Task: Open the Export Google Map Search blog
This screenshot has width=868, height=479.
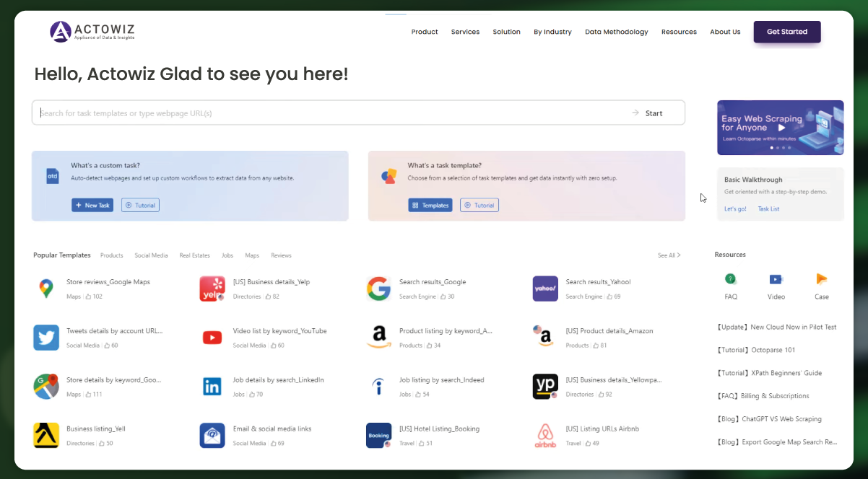Action: pyautogui.click(x=776, y=442)
